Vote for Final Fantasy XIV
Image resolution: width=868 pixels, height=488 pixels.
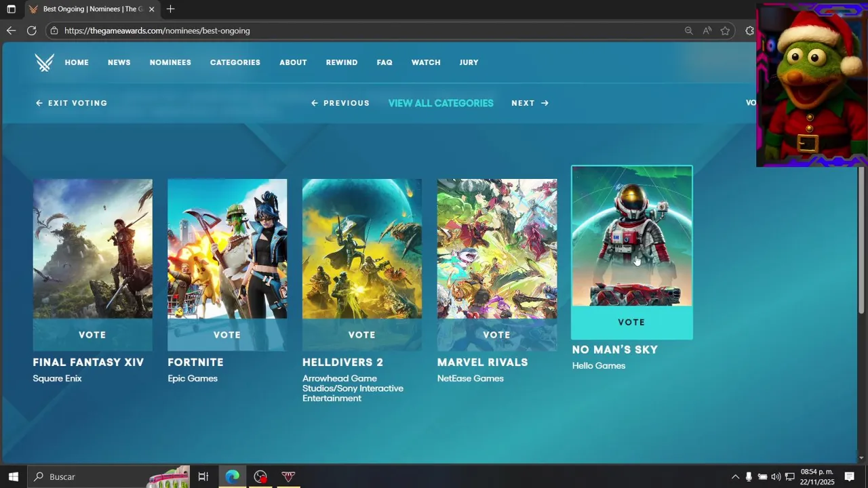(92, 335)
